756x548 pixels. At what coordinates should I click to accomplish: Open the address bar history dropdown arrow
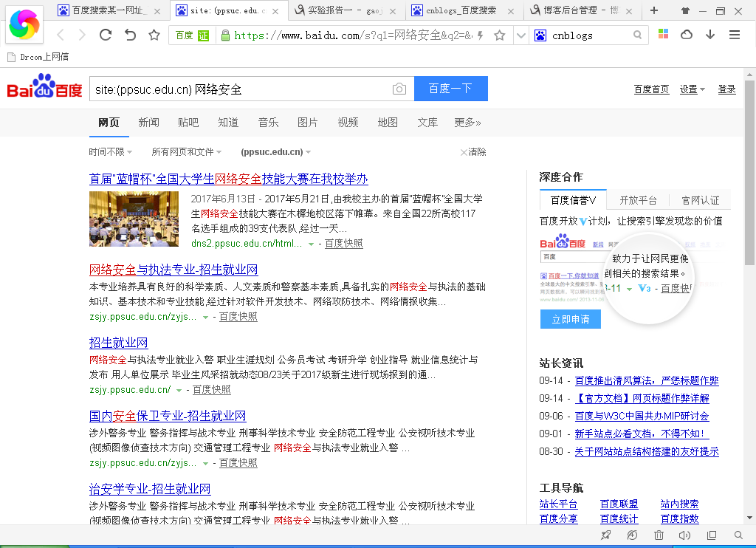tap(520, 35)
